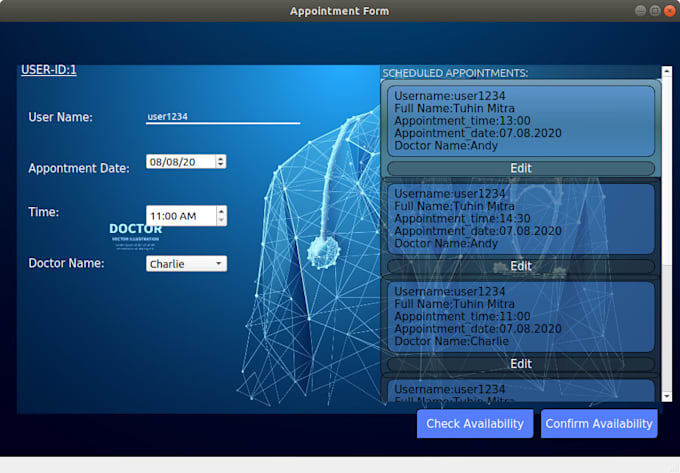
Task: Edit the 11:00 appointment with Charlie
Action: tap(521, 364)
